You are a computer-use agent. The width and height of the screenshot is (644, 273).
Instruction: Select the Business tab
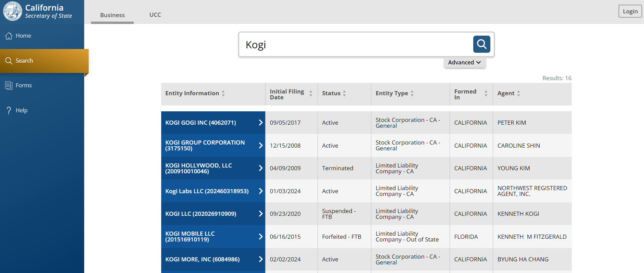[x=112, y=15]
